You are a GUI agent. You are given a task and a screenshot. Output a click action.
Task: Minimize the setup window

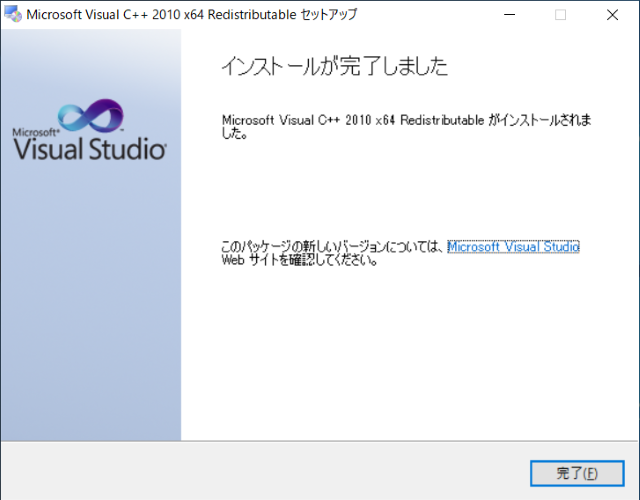tap(509, 15)
